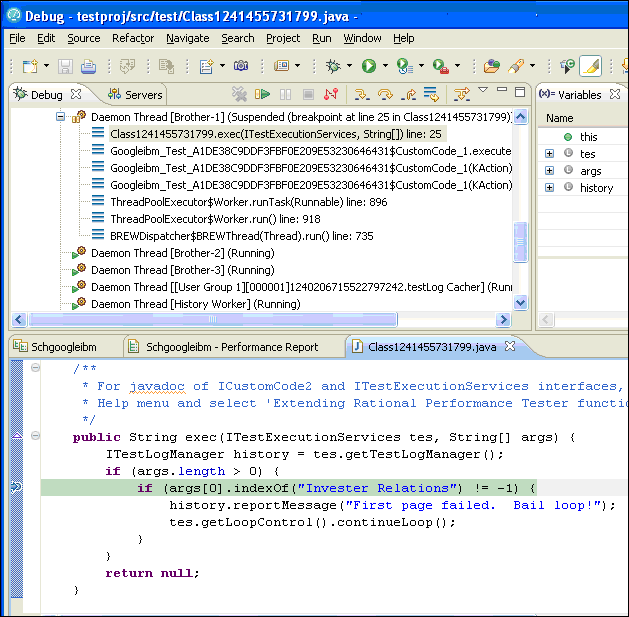The height and width of the screenshot is (617, 629).
Task: Toggle breakpoint marker on the highlighted code line
Action: [x=16, y=488]
